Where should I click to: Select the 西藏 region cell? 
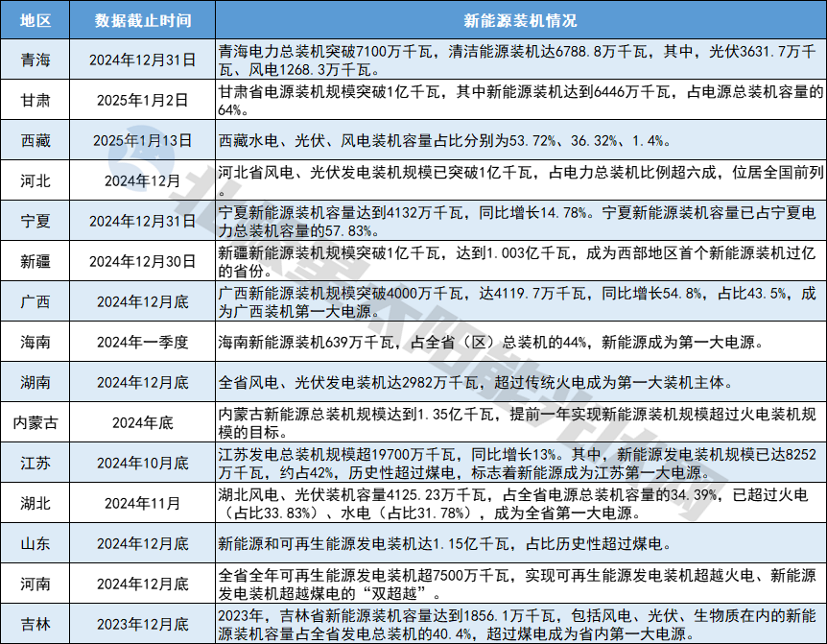(x=35, y=140)
